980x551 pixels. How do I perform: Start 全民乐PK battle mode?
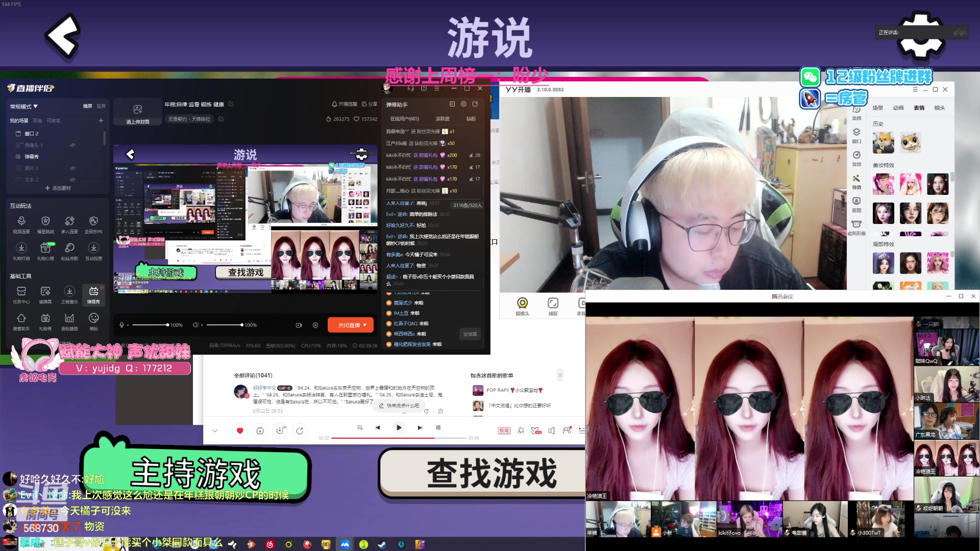[93, 224]
